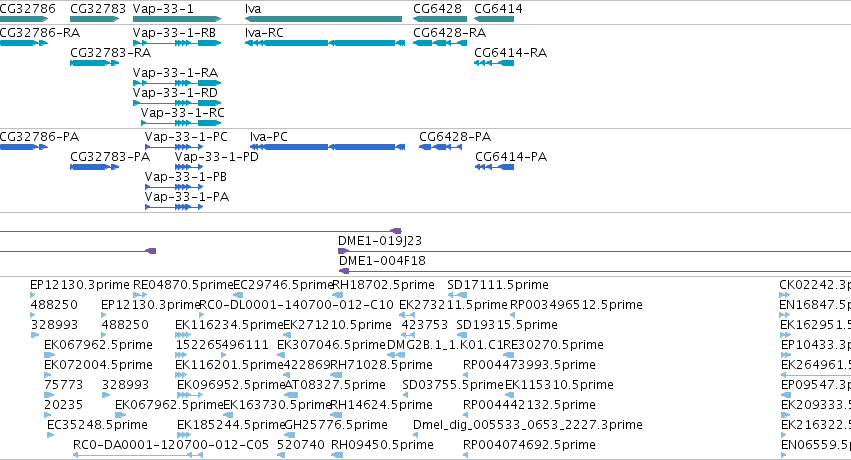
Task: Select EST EK307046.5prime
Action: click(x=331, y=345)
